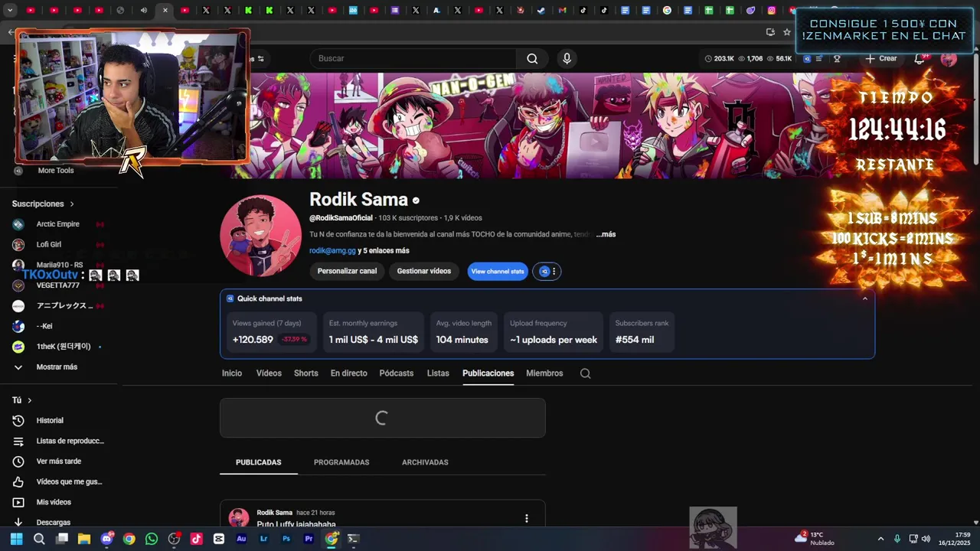This screenshot has width=980, height=551.
Task: Click the Buscar search field
Action: pos(413,58)
